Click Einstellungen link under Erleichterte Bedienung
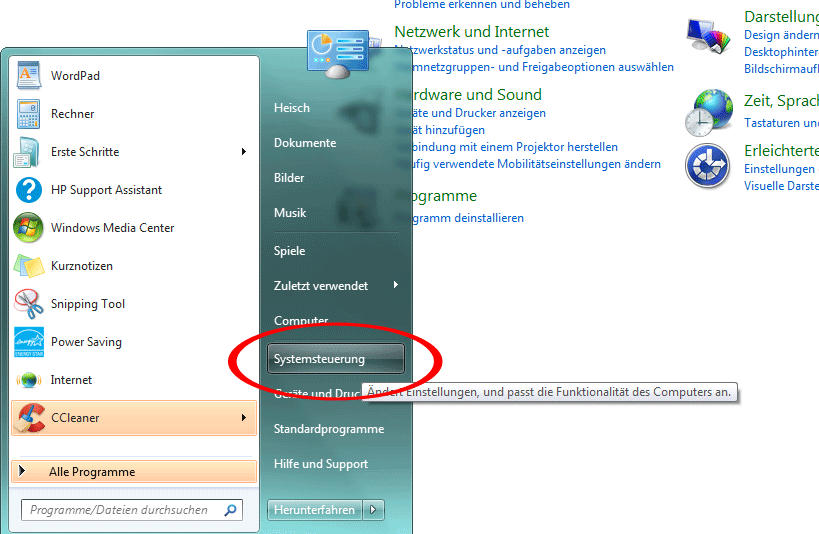 781,169
